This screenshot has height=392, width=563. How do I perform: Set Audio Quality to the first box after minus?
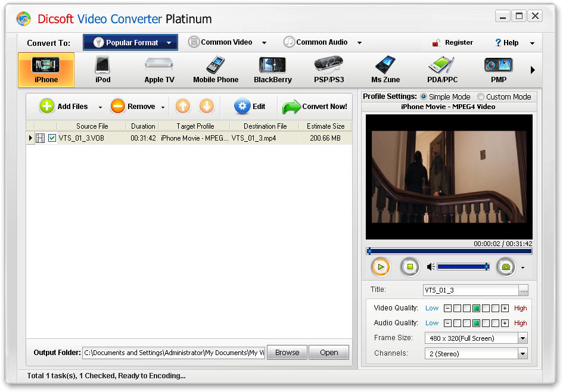click(x=457, y=323)
